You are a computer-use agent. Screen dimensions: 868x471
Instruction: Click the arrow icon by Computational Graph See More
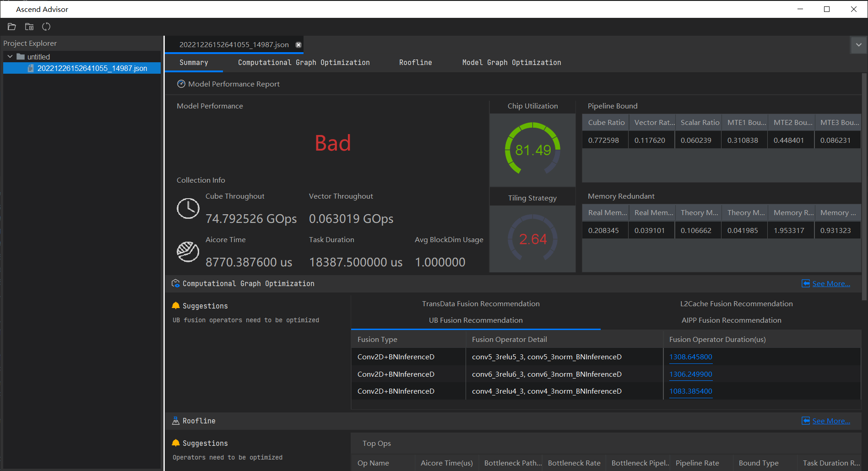(x=806, y=283)
